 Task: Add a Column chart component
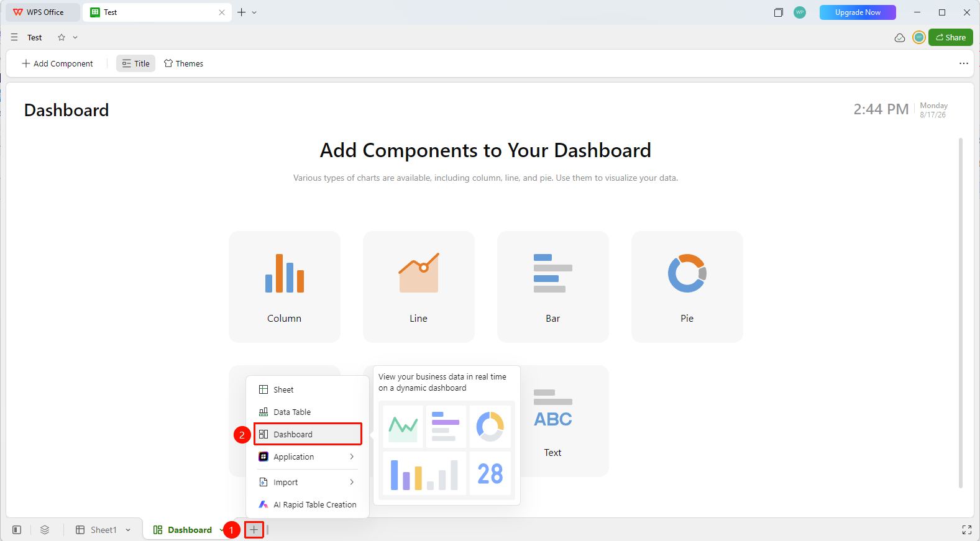(285, 287)
